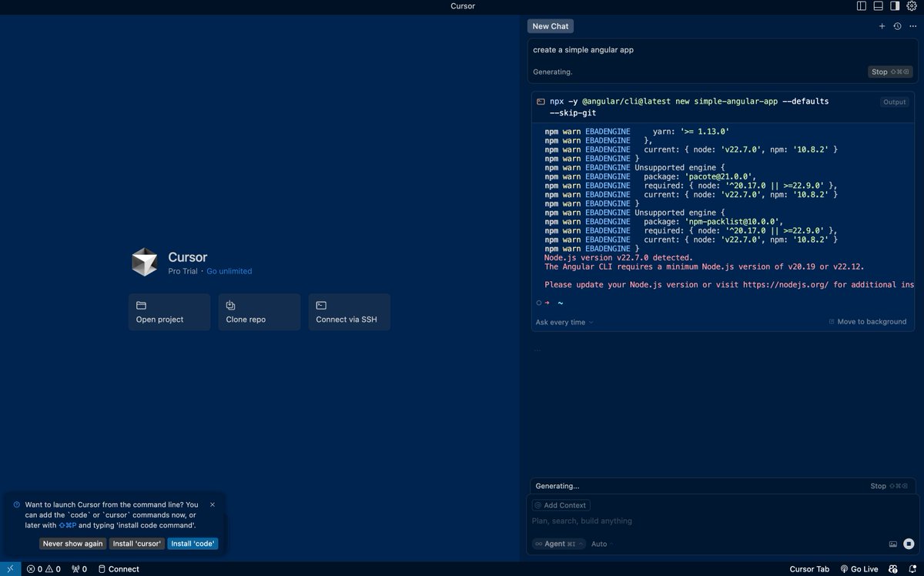924x576 pixels.
Task: Toggle the Output label on command block
Action: tap(894, 102)
